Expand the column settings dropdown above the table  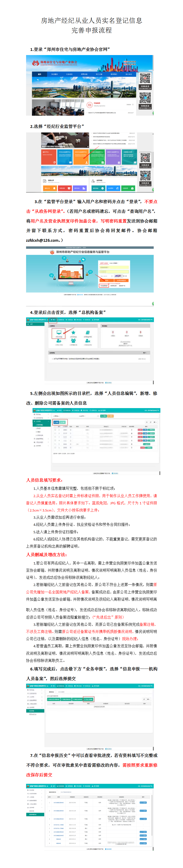point(155,422)
